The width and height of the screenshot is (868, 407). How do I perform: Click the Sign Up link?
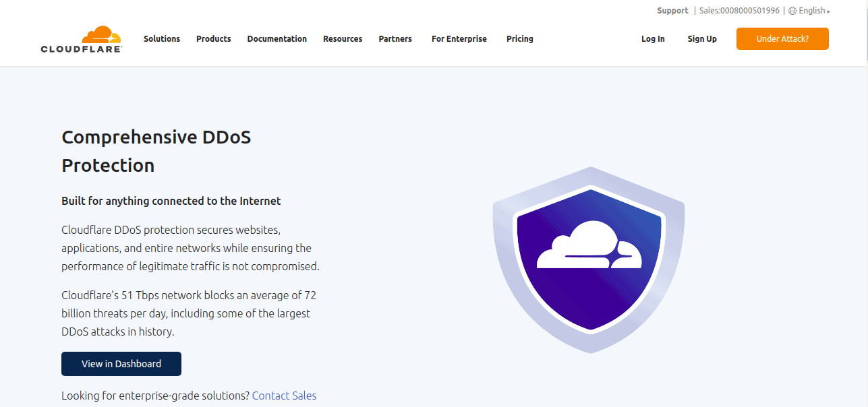point(702,39)
